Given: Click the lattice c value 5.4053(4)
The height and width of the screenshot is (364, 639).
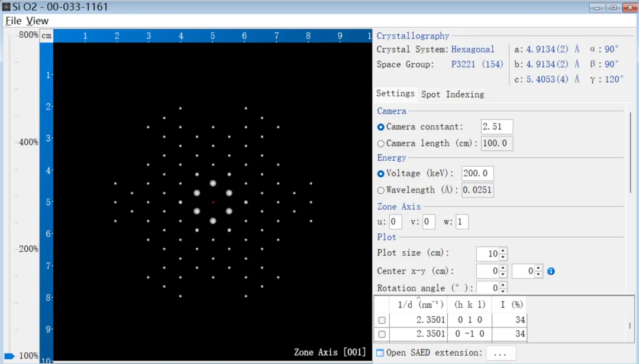Looking at the screenshot, I should (547, 79).
